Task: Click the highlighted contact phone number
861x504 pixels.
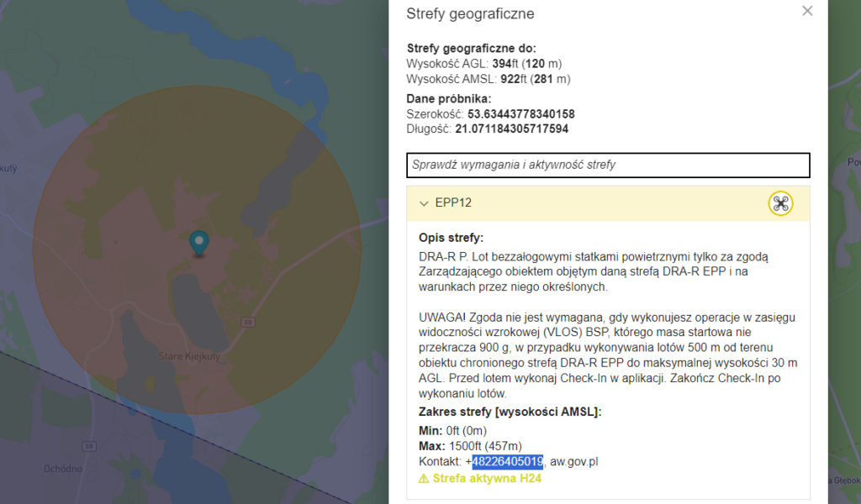Action: pos(507,462)
